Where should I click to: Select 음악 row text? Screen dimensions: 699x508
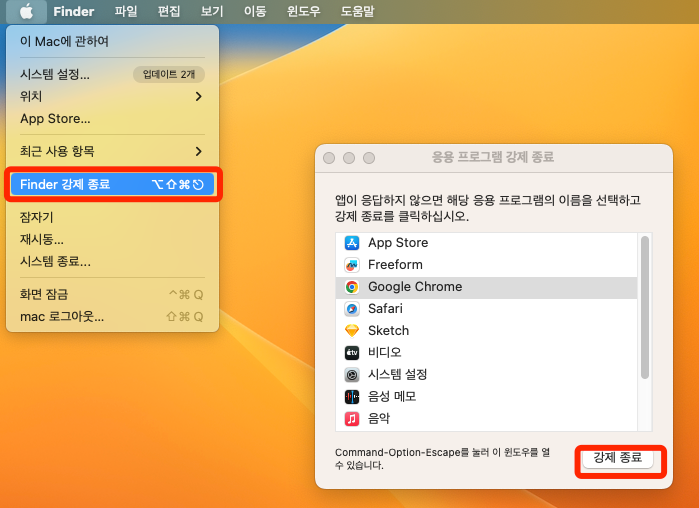coord(379,418)
